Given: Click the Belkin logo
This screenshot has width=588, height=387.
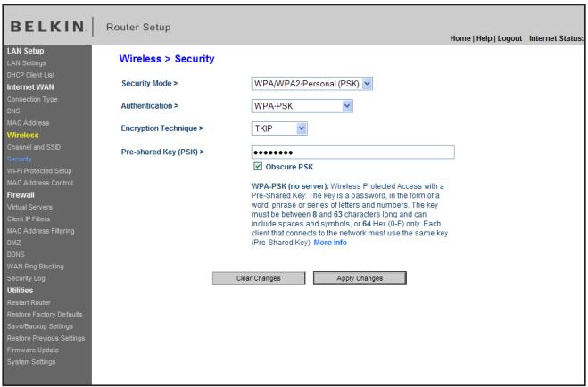Looking at the screenshot, I should tap(48, 27).
